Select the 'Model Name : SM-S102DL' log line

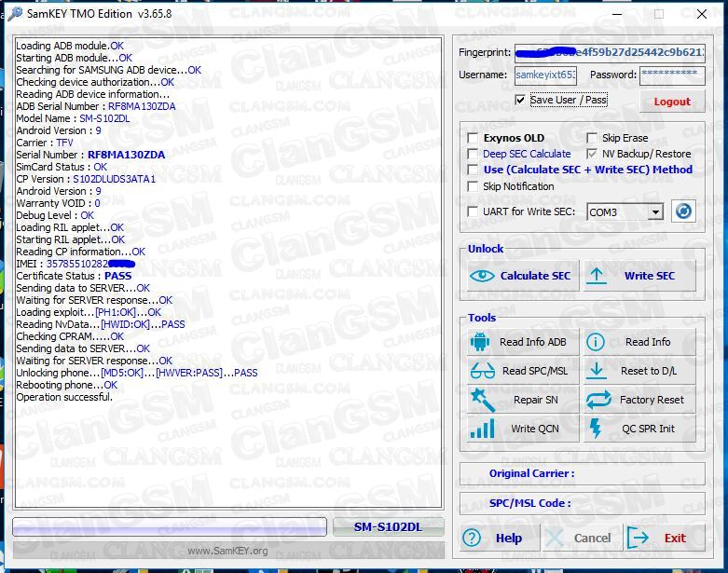click(x=73, y=118)
